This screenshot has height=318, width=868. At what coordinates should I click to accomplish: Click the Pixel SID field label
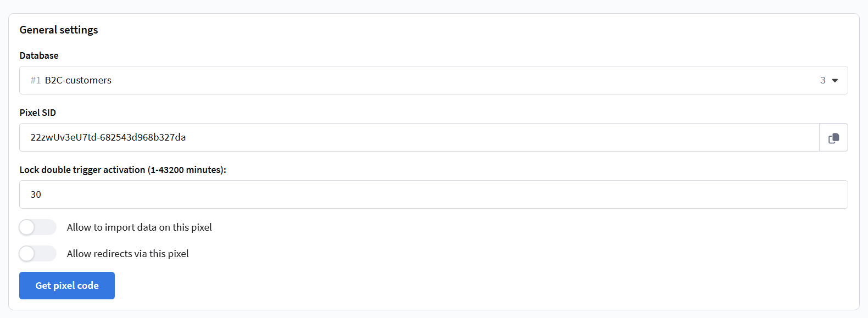point(38,113)
